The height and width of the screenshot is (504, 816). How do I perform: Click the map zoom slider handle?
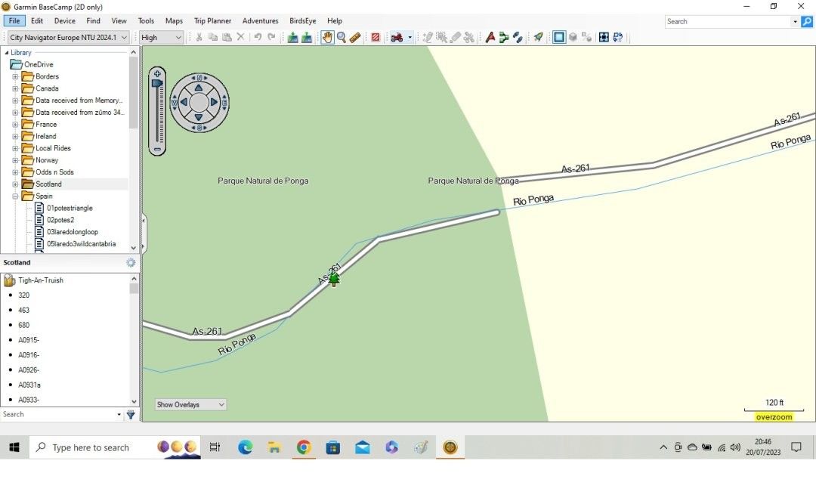point(157,83)
